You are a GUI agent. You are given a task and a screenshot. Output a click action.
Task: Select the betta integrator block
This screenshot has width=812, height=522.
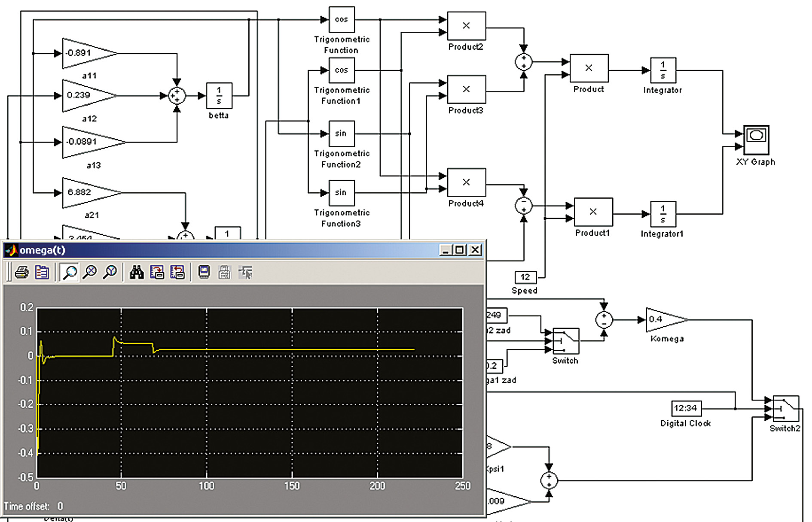(219, 95)
